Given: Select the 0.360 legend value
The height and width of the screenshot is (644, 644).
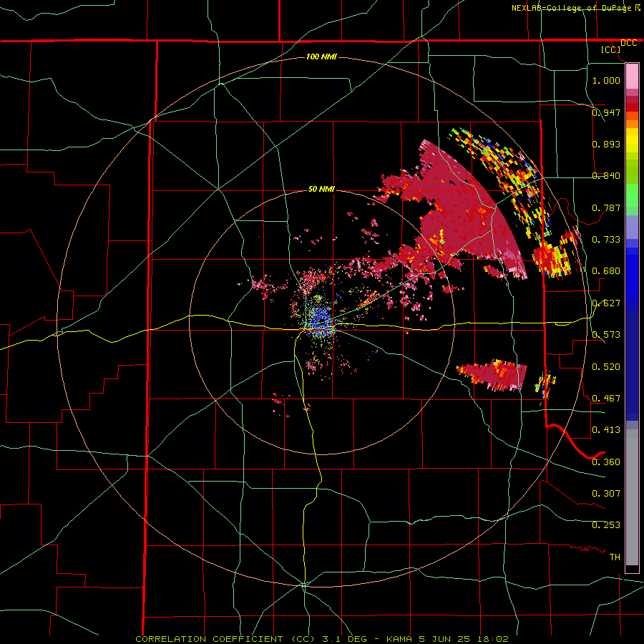Looking at the screenshot, I should coord(606,462).
